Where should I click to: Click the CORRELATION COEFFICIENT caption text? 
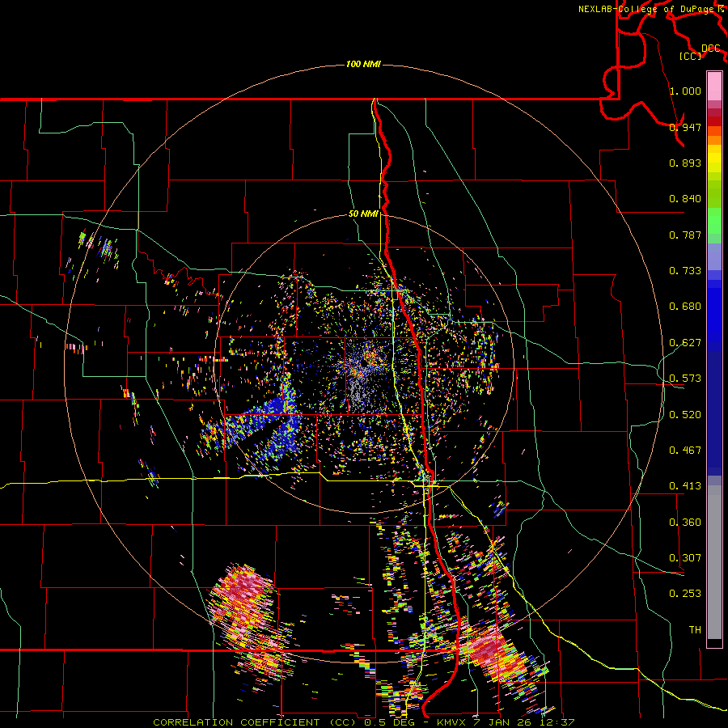point(236,722)
